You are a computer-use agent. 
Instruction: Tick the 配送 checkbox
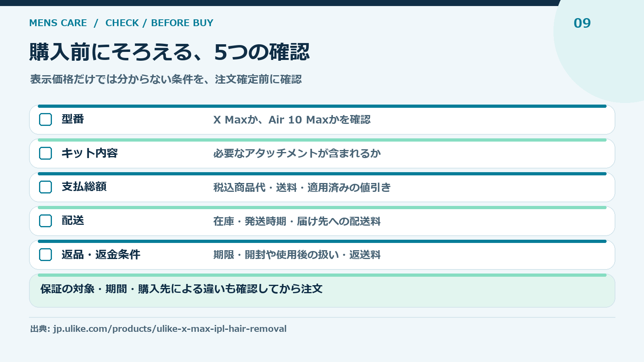[x=45, y=221]
